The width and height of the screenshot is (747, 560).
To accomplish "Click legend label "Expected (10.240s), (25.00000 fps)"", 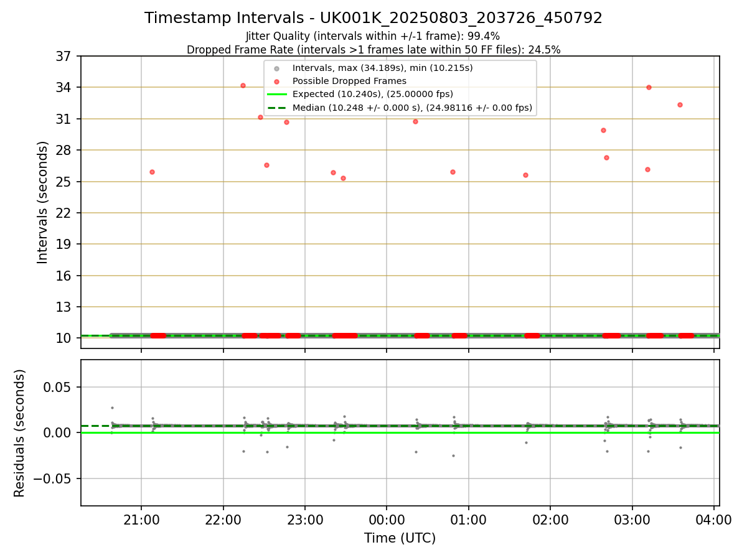I will point(373,95).
